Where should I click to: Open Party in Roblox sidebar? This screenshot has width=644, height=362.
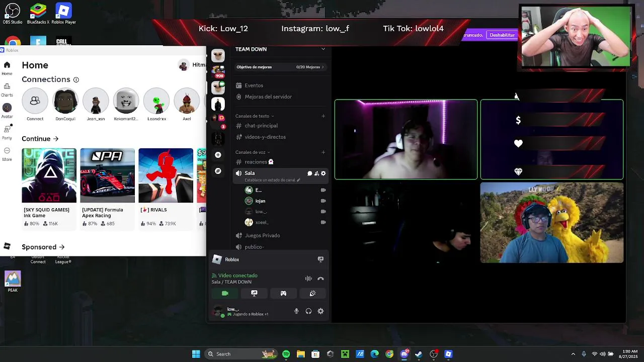7,129
